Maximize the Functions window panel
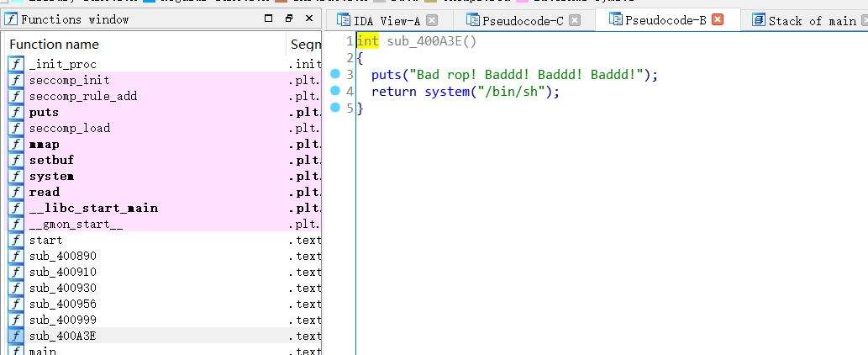The image size is (868, 355). (x=269, y=19)
